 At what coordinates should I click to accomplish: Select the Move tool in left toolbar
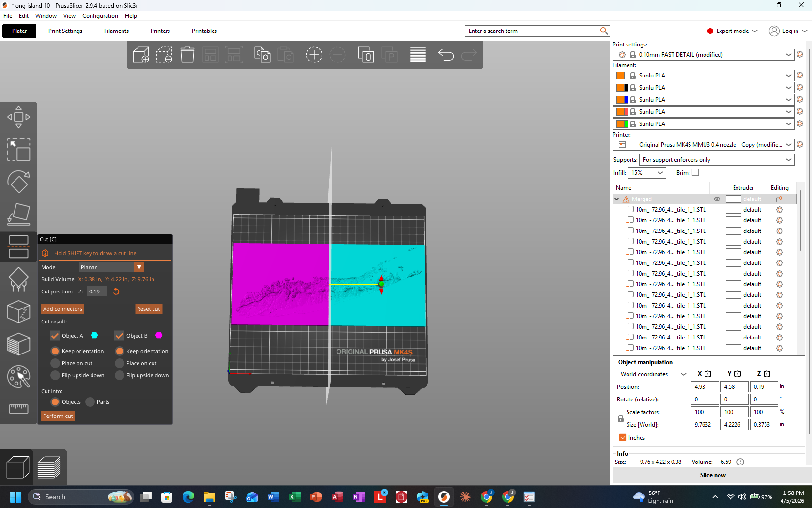(x=18, y=117)
